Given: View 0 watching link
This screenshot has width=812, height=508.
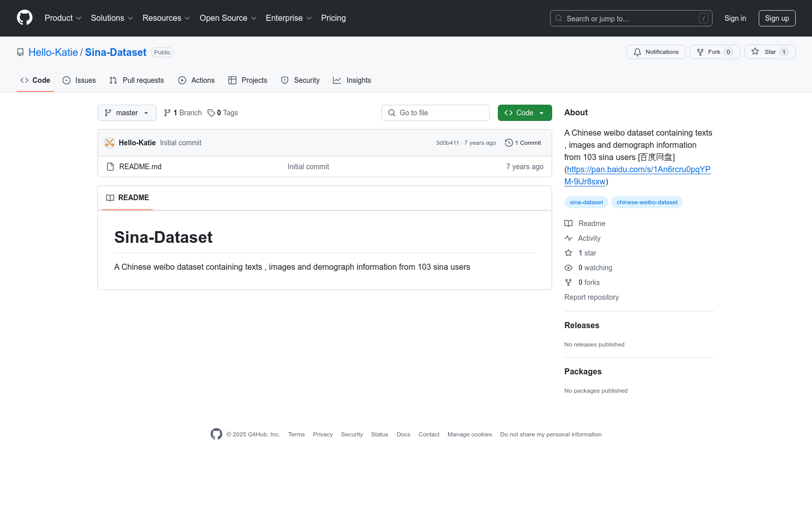Looking at the screenshot, I should click(x=589, y=268).
